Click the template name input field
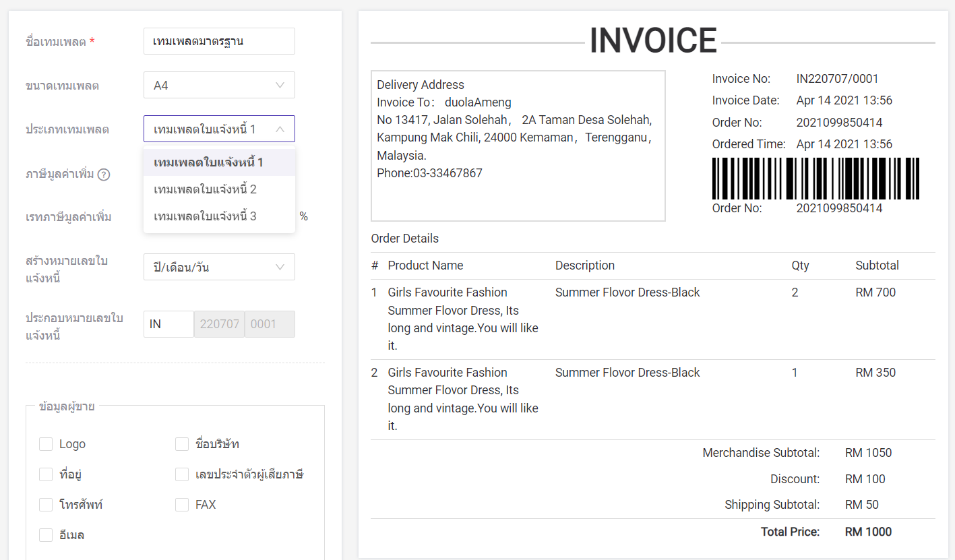Screen dimensions: 955x560 tap(219, 41)
